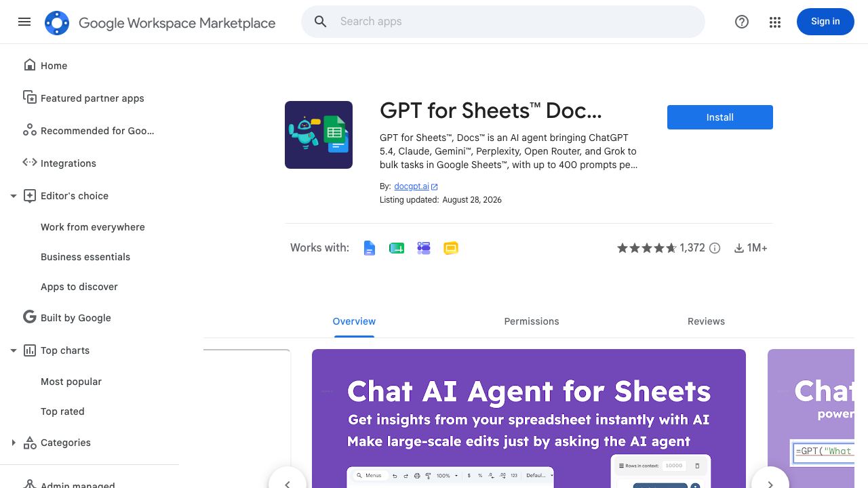The image size is (868, 488).
Task: Click the Google Forms works-with icon
Action: 424,248
